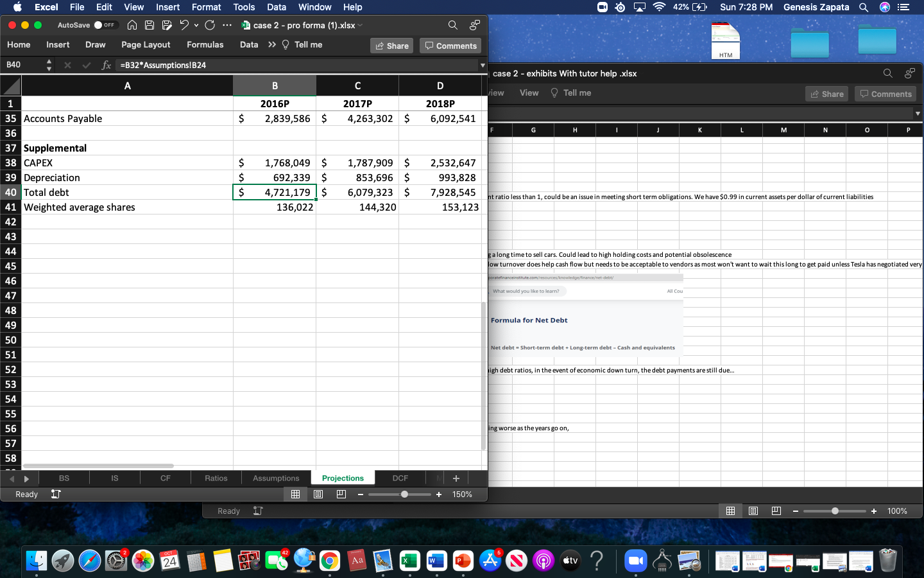924x578 pixels.
Task: Switch to the DCF sheet tab
Action: pyautogui.click(x=400, y=478)
